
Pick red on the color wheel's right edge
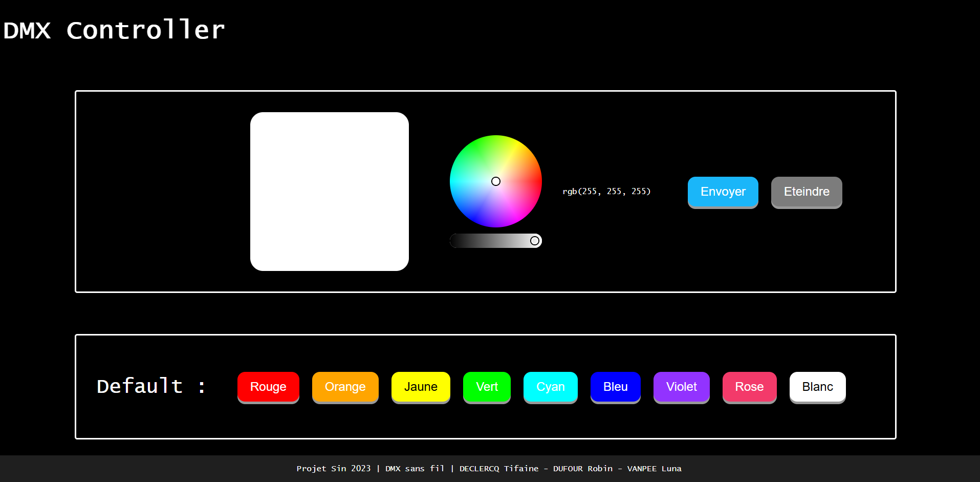pos(537,181)
